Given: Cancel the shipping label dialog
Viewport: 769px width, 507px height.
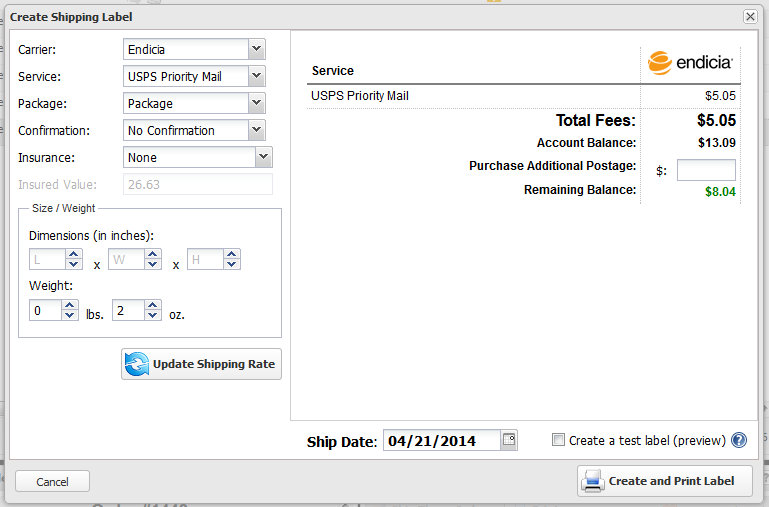Looking at the screenshot, I should [52, 482].
